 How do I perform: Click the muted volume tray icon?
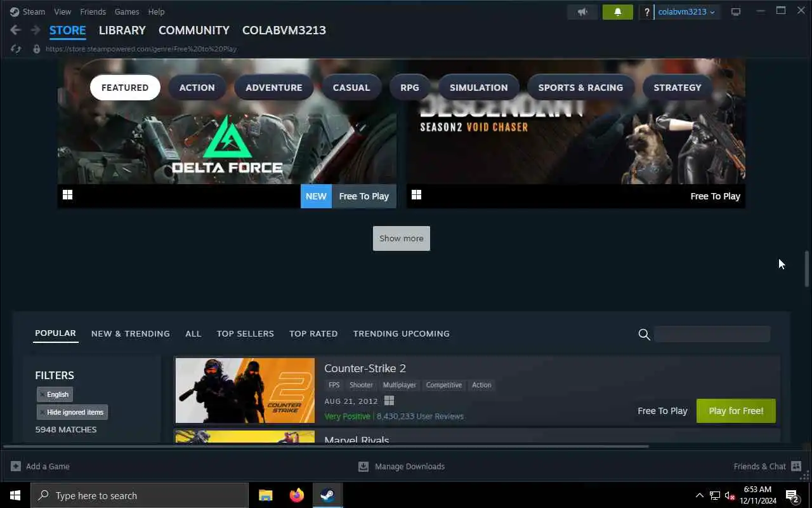coord(730,495)
